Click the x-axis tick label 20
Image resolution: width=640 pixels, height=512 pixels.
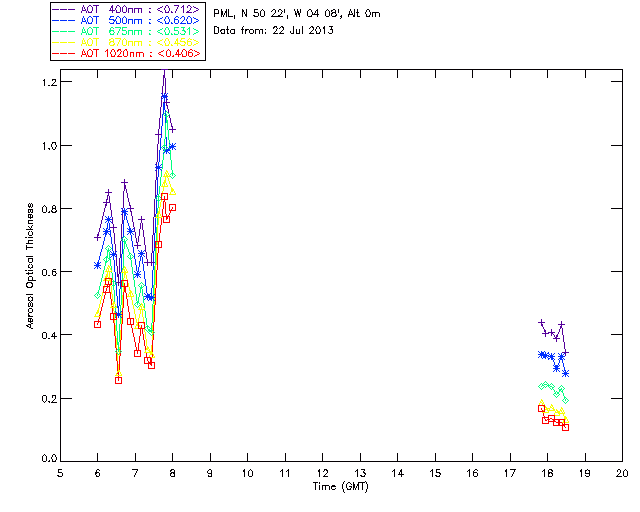tap(622, 473)
